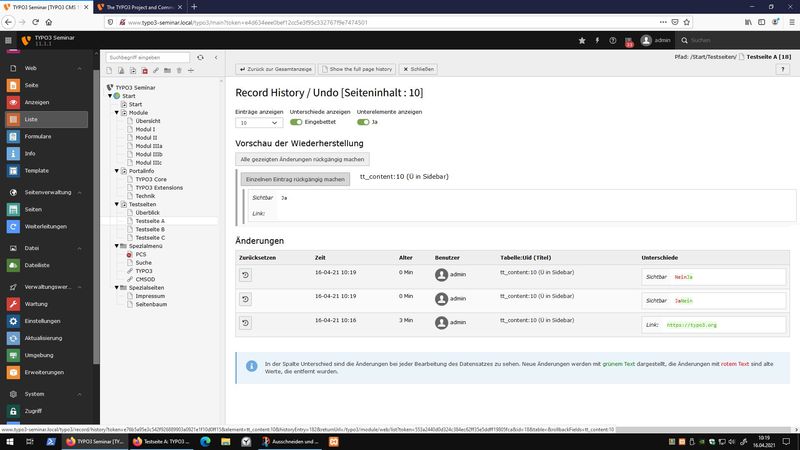Viewport: 800px width, 450px height.
Task: Open File Explorer from the taskbar
Action: (x=226, y=442)
